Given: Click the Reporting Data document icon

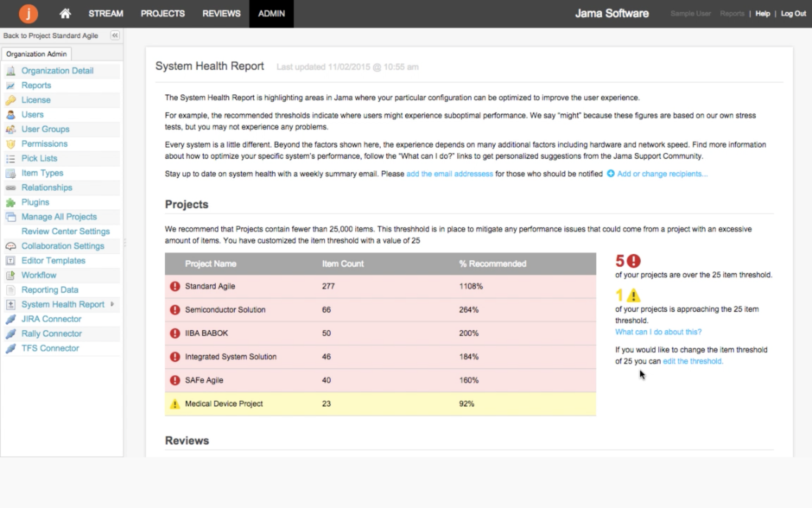Looking at the screenshot, I should [x=11, y=290].
